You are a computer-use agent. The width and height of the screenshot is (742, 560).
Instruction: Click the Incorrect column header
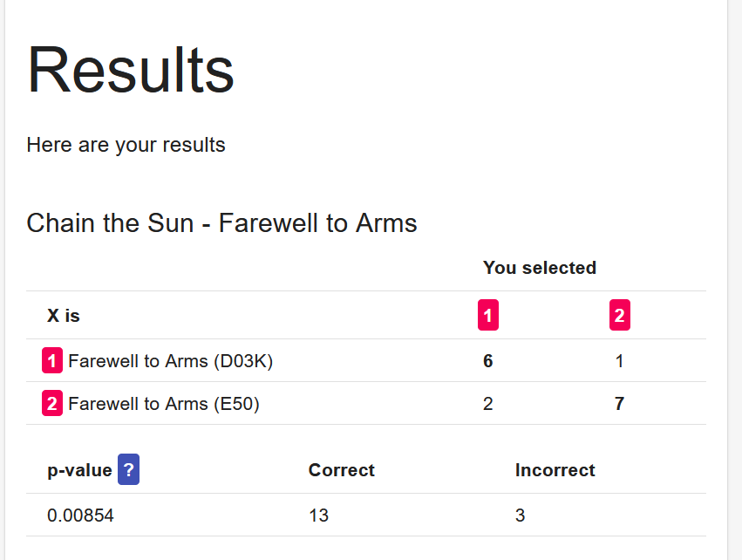click(x=555, y=470)
